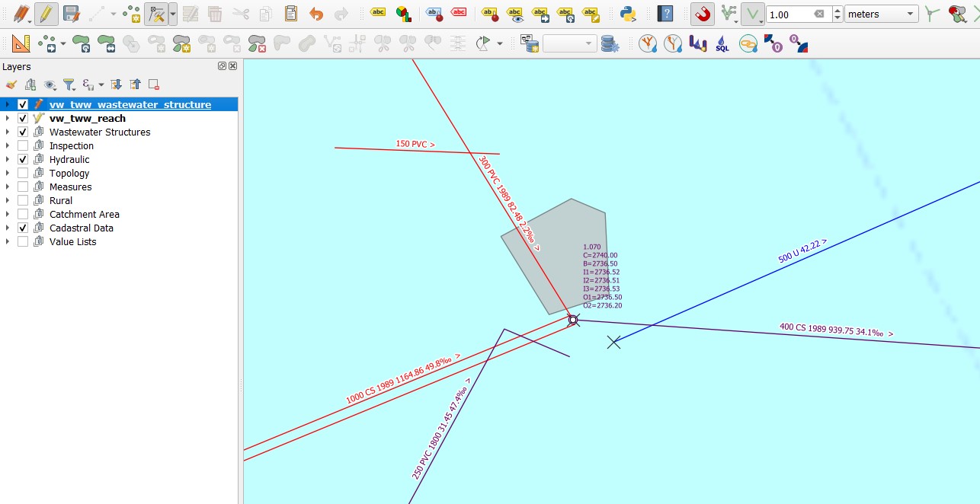Click the Undo arrow icon

[316, 14]
